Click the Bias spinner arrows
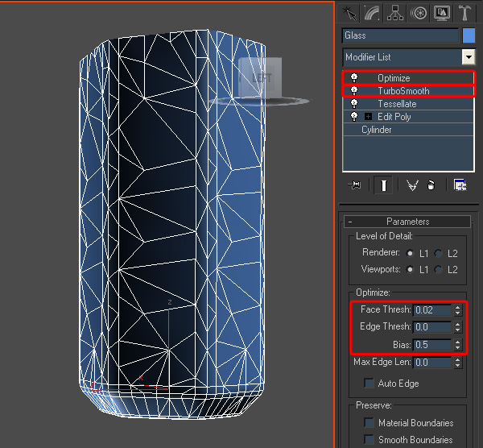483x448 pixels. pos(458,344)
